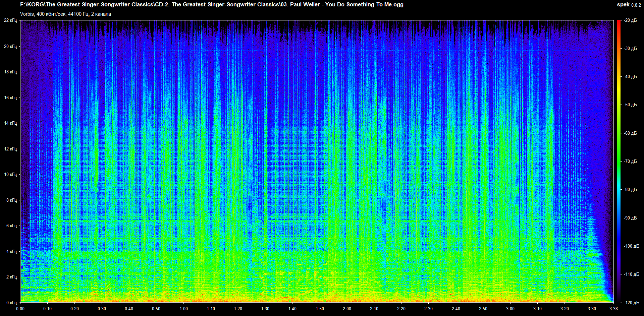
Task: Select the 2:00 marker on the time axis
Action: (347, 309)
